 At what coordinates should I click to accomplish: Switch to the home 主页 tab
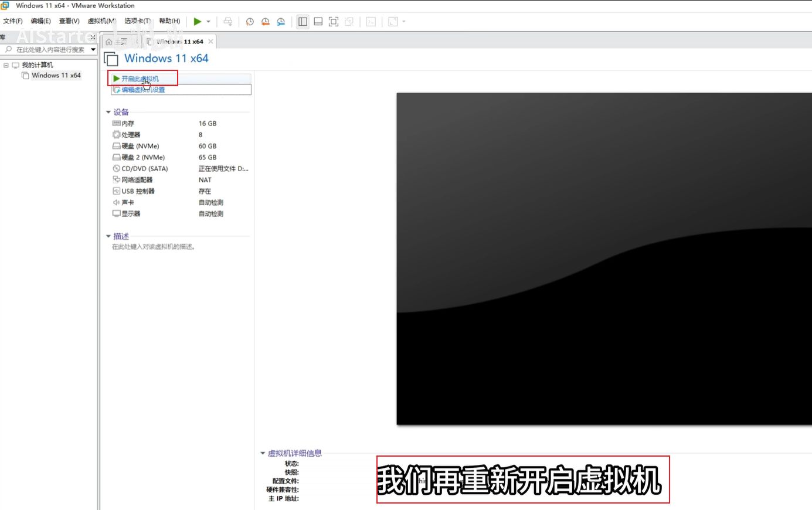pos(117,42)
